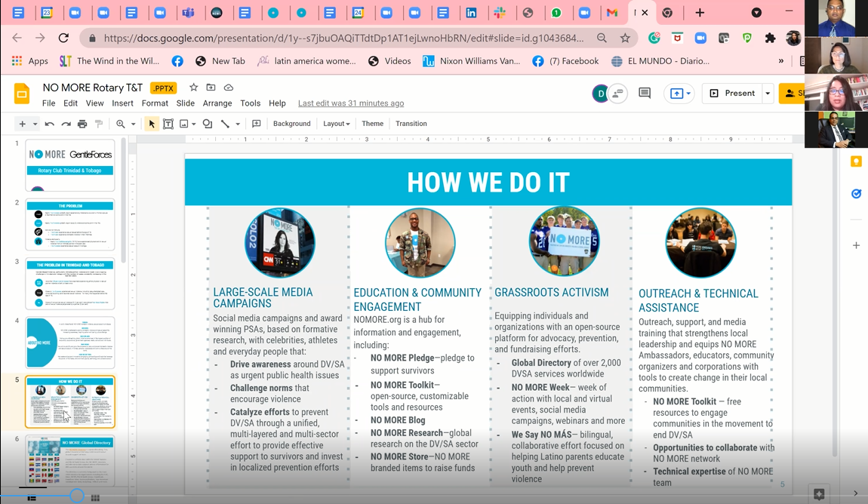Expand the Present options dropdown arrow
This screenshot has height=504, width=868.
768,94
